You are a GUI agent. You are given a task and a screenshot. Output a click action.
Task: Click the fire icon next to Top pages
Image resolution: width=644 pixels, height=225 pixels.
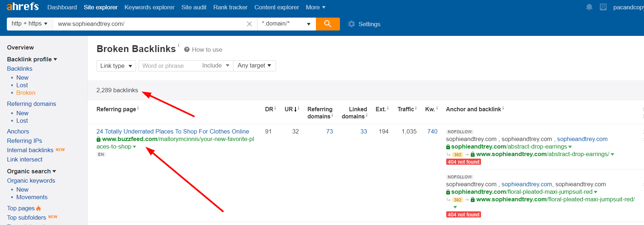pos(38,208)
